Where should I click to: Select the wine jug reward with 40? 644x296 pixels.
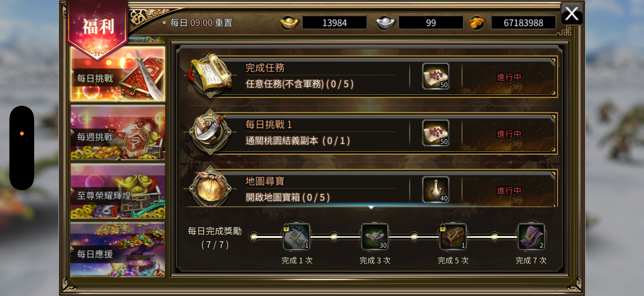pyautogui.click(x=436, y=189)
